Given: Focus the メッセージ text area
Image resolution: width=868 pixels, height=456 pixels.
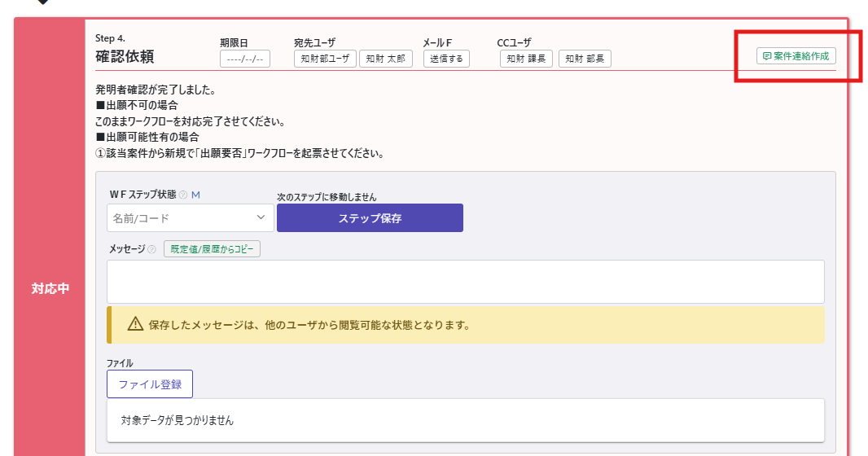Looking at the screenshot, I should (x=465, y=281).
